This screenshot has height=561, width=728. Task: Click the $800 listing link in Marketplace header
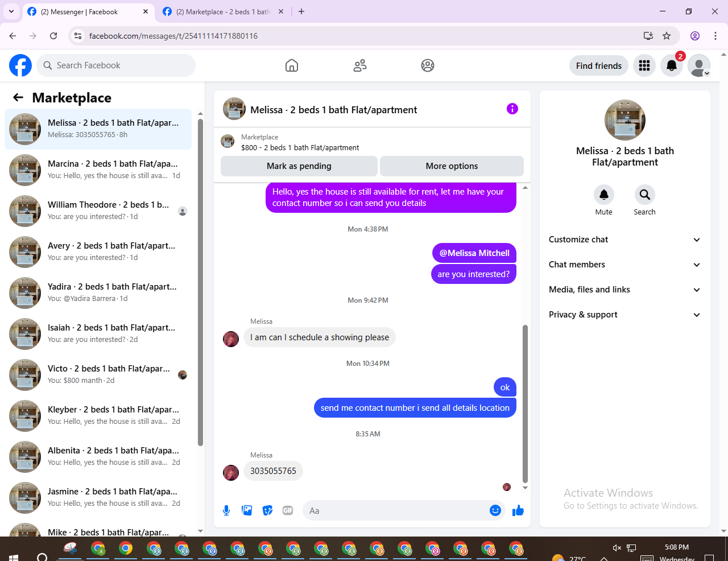coord(300,147)
